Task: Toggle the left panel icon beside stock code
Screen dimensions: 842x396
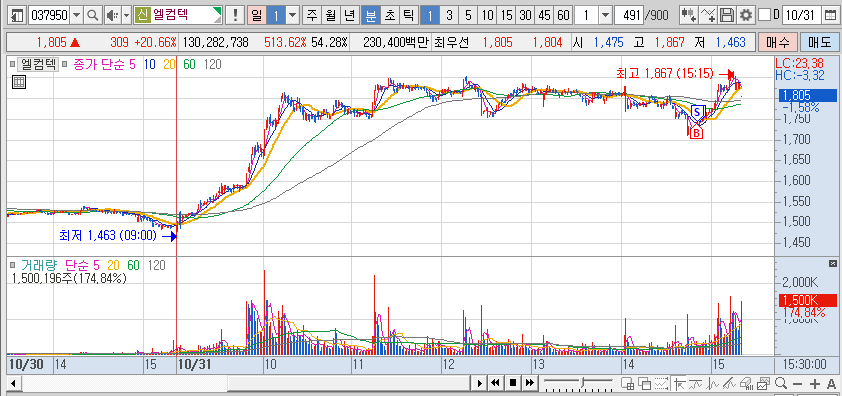Action: click(18, 15)
